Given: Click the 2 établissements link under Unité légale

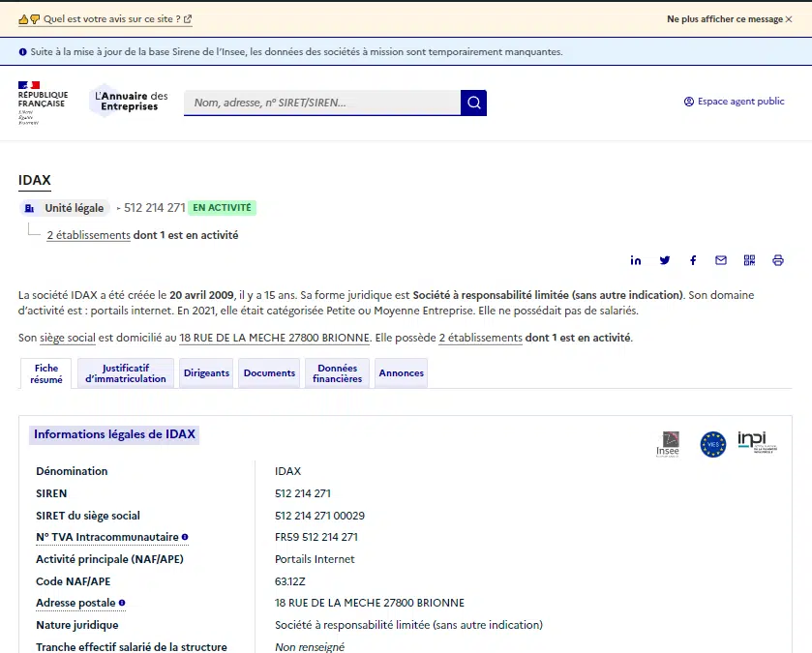Looking at the screenshot, I should (x=88, y=235).
